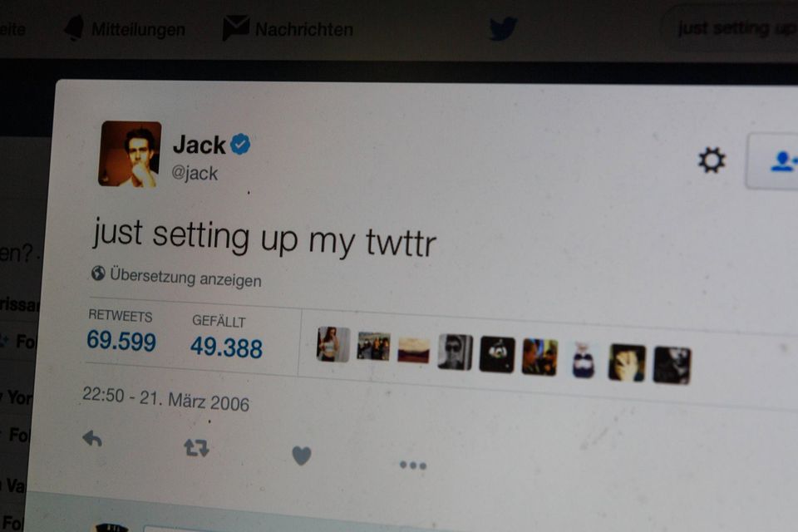The height and width of the screenshot is (532, 798).
Task: Click the blue verified badge next to Jack
Action: pos(240,144)
